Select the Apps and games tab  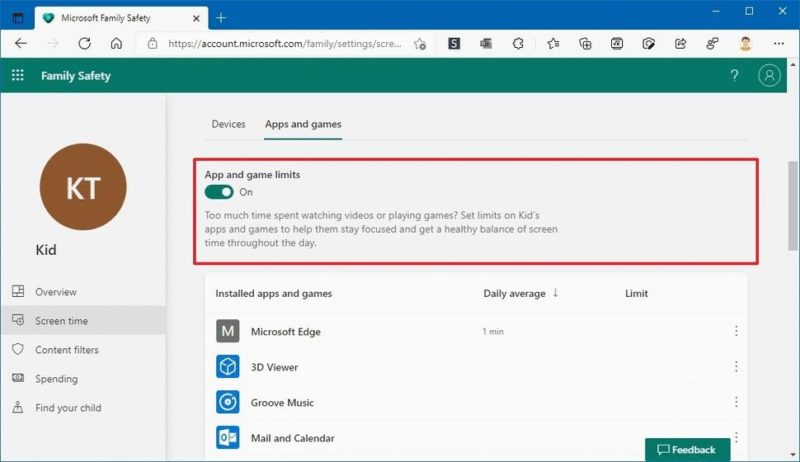pos(303,124)
